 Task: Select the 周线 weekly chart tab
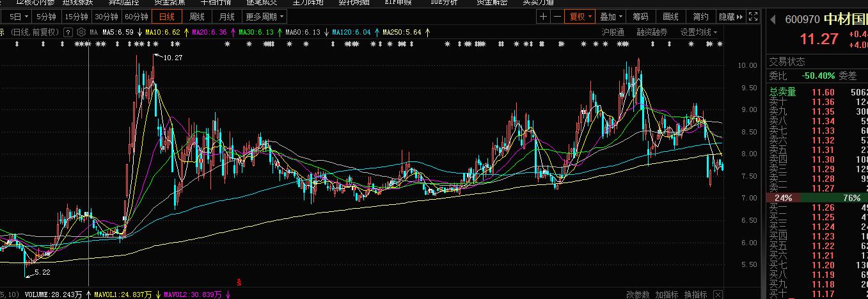[x=197, y=17]
